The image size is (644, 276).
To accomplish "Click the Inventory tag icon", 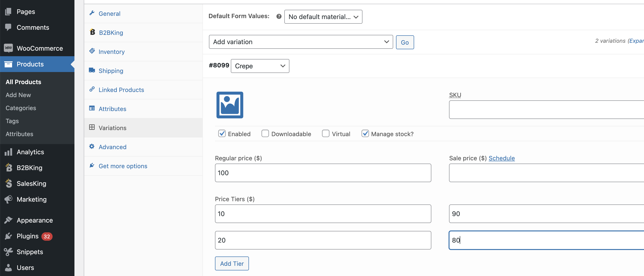I will click(x=92, y=51).
